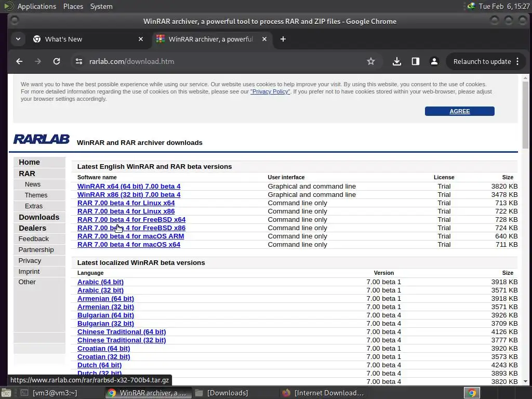
Task: Open a new tab with plus icon
Action: [x=283, y=39]
